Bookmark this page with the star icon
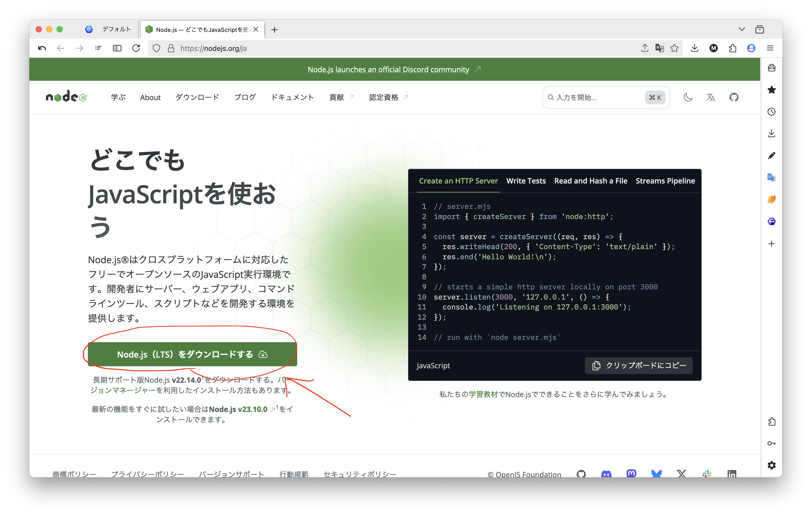812x516 pixels. tap(674, 48)
